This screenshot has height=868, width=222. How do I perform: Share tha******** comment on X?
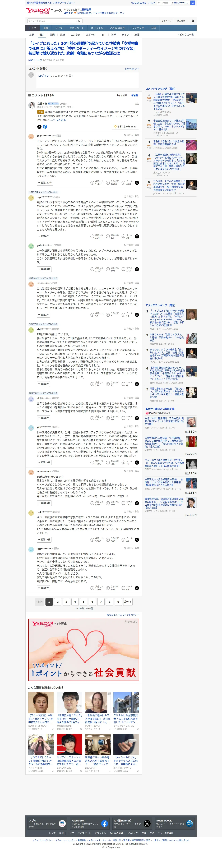click(x=137, y=183)
